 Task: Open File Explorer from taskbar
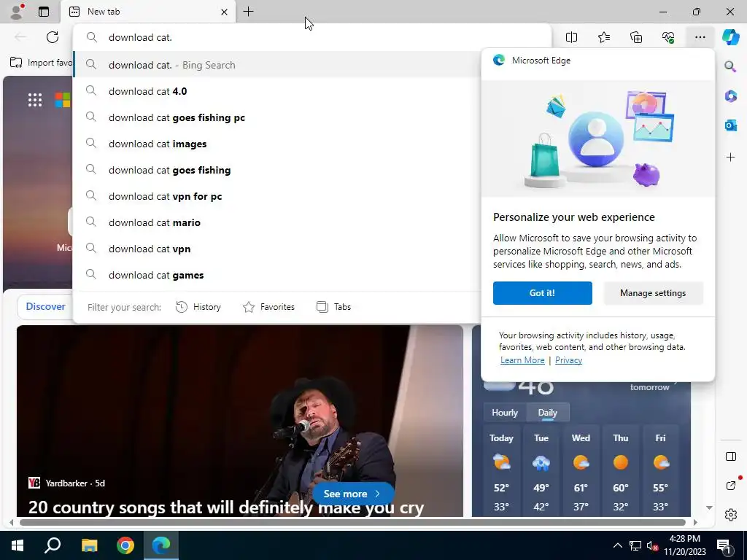click(89, 545)
